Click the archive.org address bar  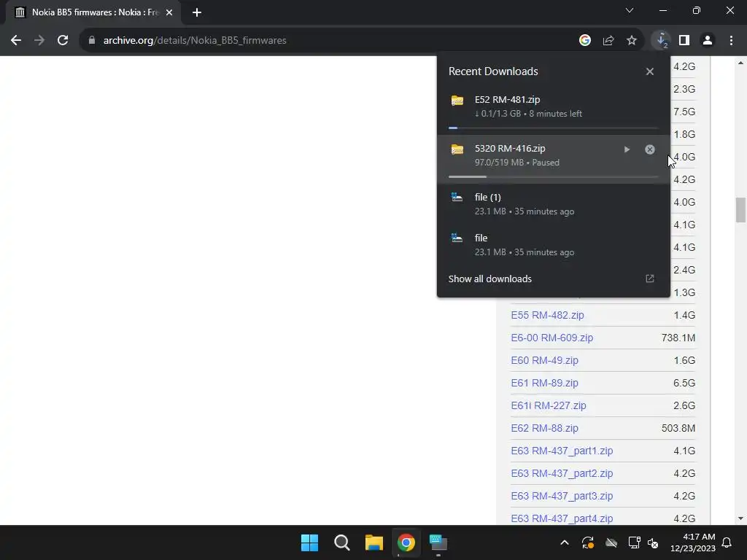(x=329, y=41)
